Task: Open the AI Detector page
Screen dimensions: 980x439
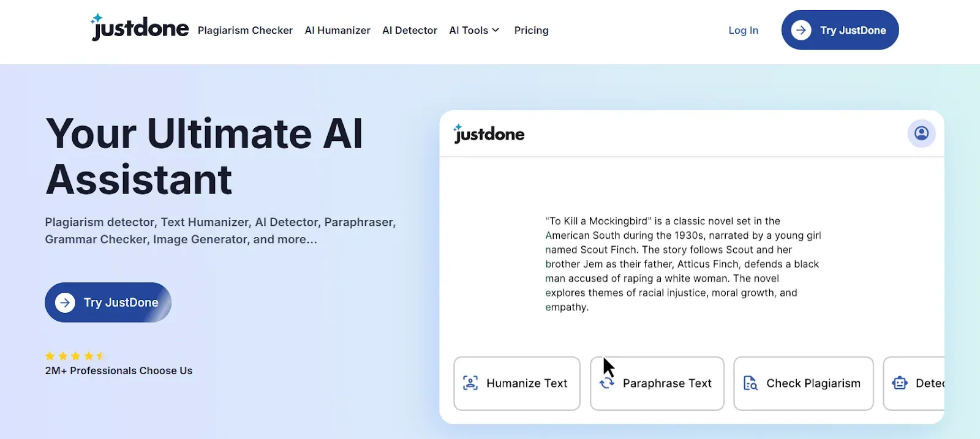Action: point(410,30)
